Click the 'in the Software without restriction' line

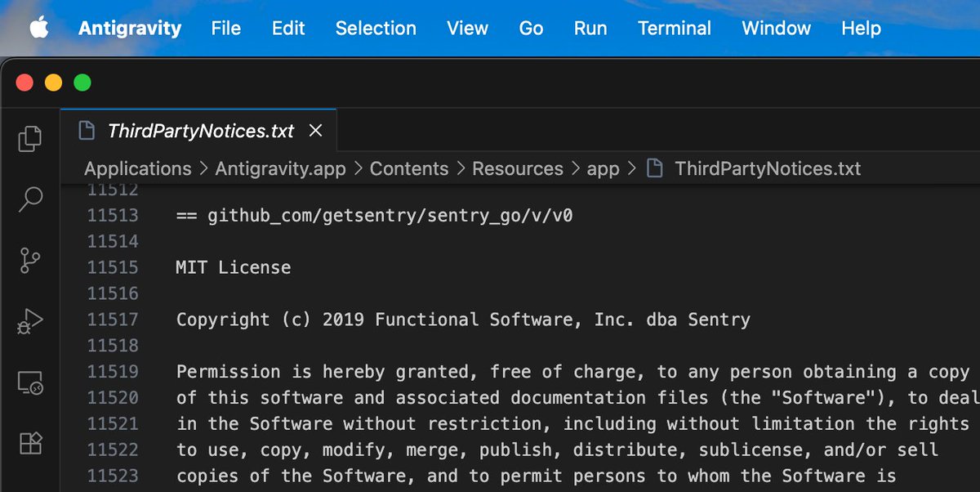point(572,423)
